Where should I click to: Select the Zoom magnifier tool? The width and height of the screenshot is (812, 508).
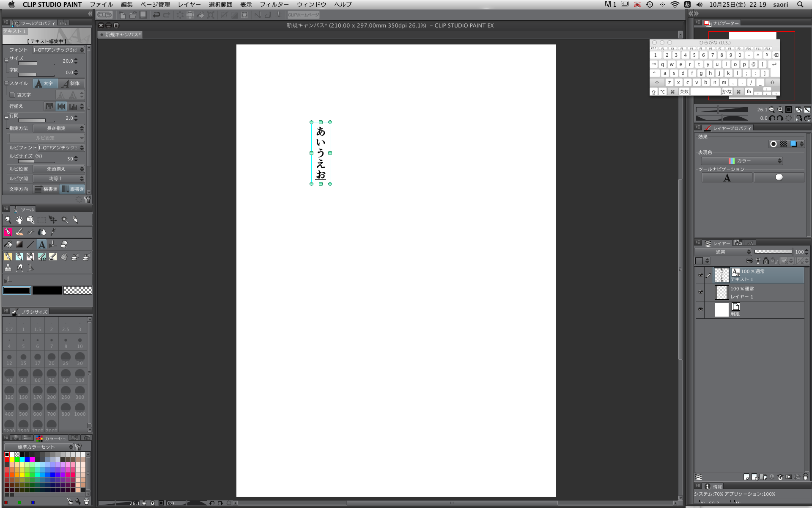8,220
